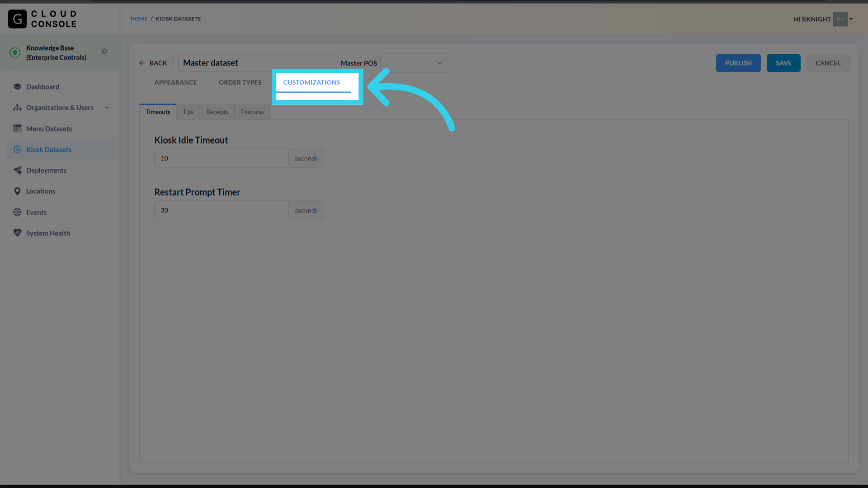The image size is (868, 488).
Task: Save the dataset changes
Action: click(x=783, y=63)
